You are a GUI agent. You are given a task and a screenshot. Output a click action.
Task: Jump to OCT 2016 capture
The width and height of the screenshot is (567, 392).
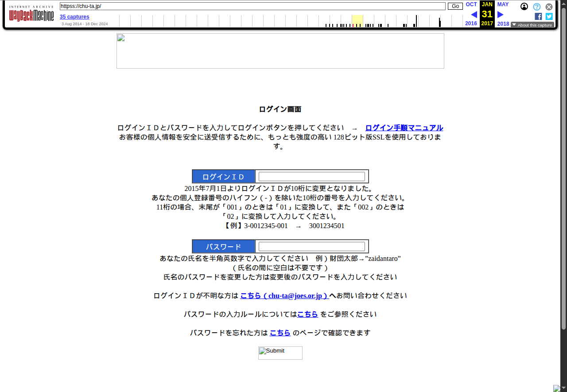pyautogui.click(x=471, y=4)
